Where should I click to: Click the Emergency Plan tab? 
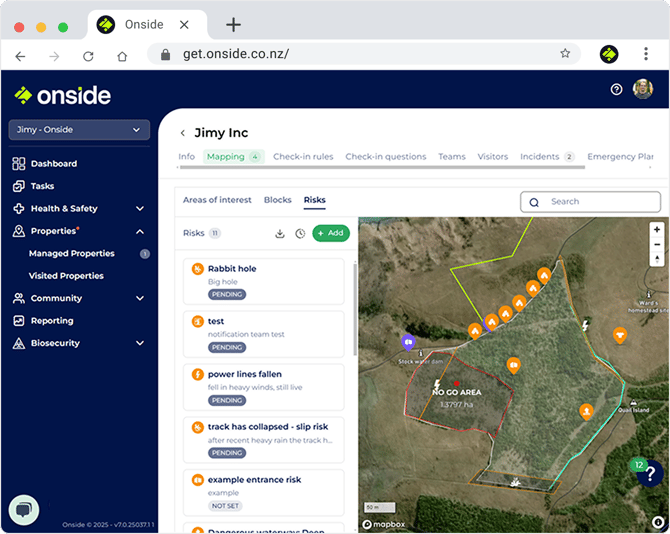pos(620,157)
